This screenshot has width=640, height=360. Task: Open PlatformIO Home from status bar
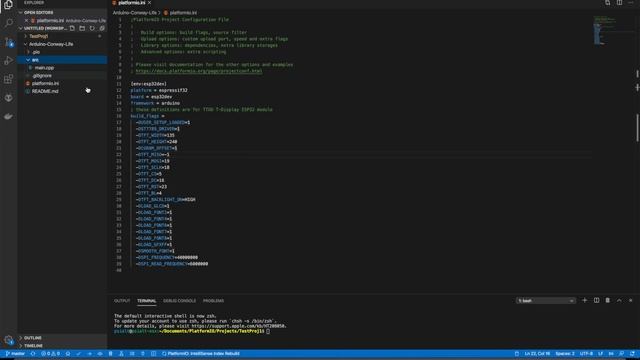68,353
